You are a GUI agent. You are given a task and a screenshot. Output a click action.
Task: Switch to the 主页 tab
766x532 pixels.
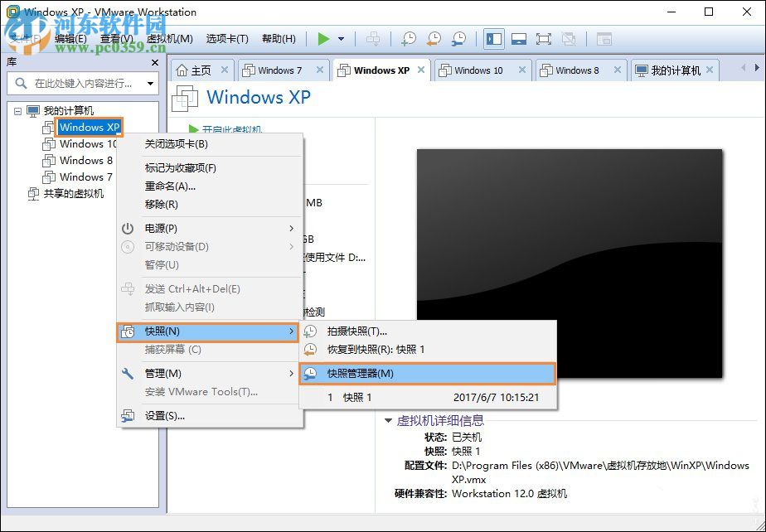(x=201, y=70)
